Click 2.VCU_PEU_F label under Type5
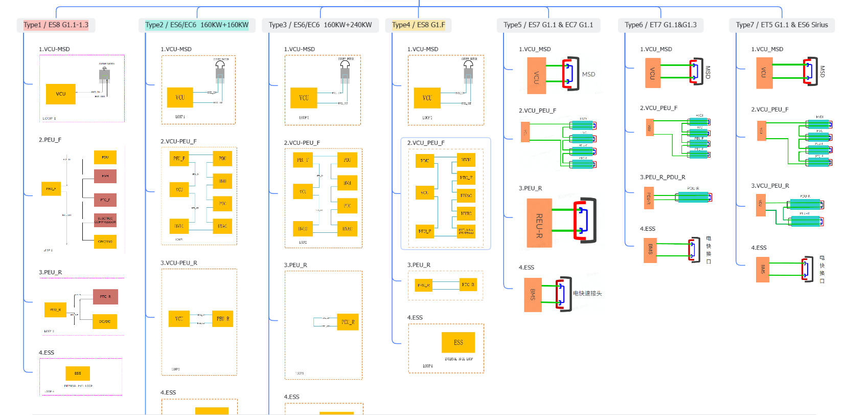Image resolution: width=868 pixels, height=415 pixels. tap(537, 111)
